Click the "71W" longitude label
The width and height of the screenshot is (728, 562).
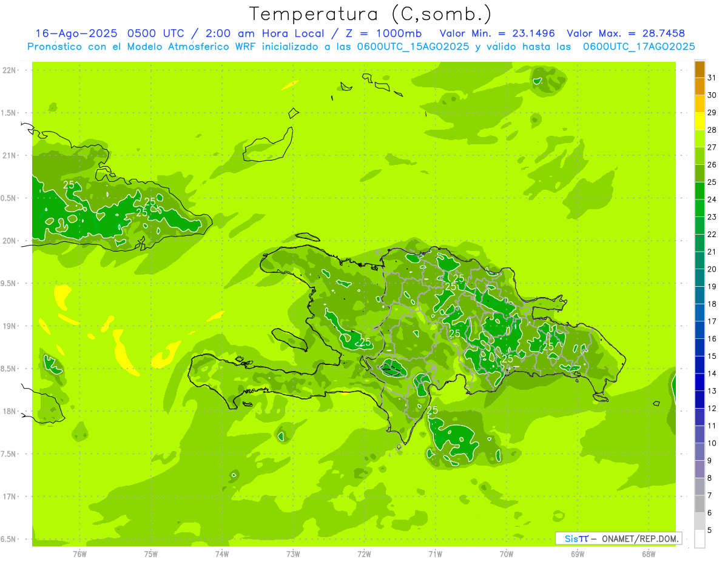click(x=435, y=554)
